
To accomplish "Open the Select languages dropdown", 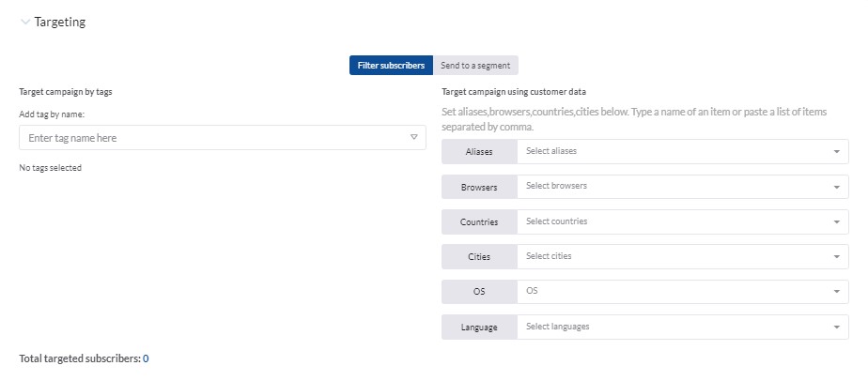I will pos(683,327).
